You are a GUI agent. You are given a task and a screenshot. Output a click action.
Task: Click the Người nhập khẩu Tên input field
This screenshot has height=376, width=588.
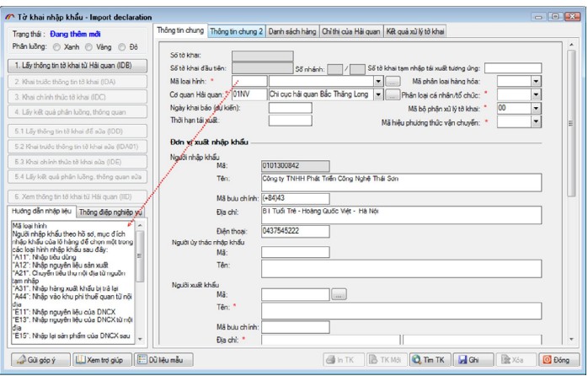(x=400, y=182)
